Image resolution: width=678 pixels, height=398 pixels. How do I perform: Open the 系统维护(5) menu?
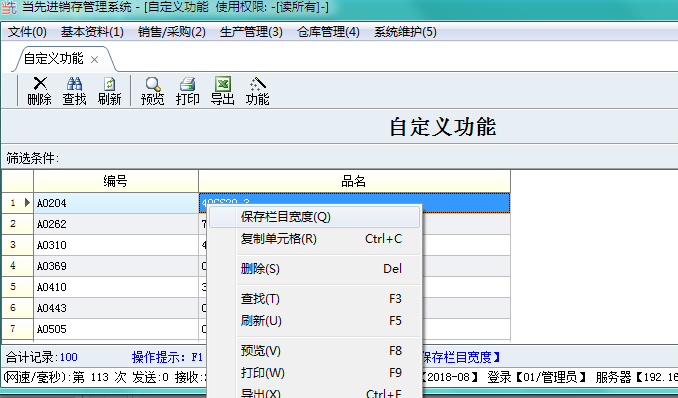click(x=405, y=32)
